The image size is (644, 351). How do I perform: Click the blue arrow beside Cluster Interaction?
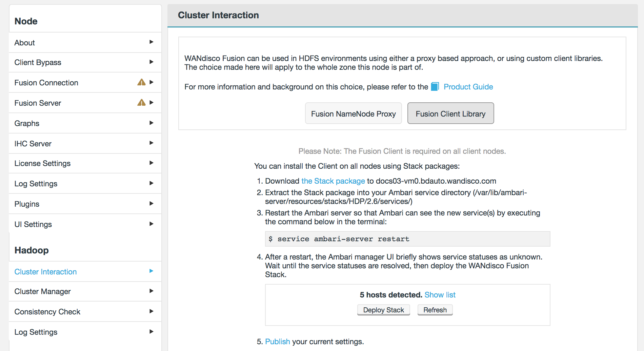click(152, 271)
